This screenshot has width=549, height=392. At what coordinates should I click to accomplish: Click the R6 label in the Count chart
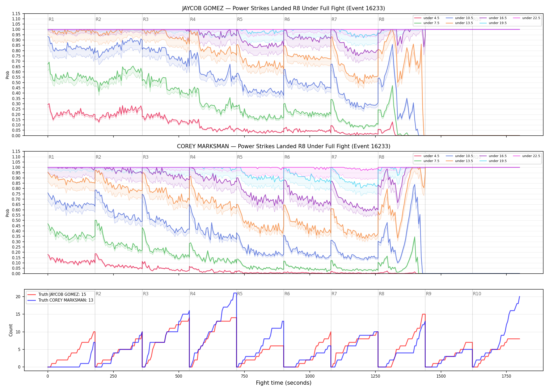coord(287,294)
